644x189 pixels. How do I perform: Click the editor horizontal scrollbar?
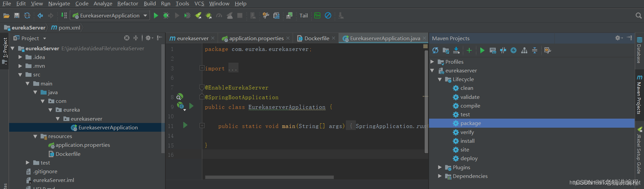(x=269, y=177)
